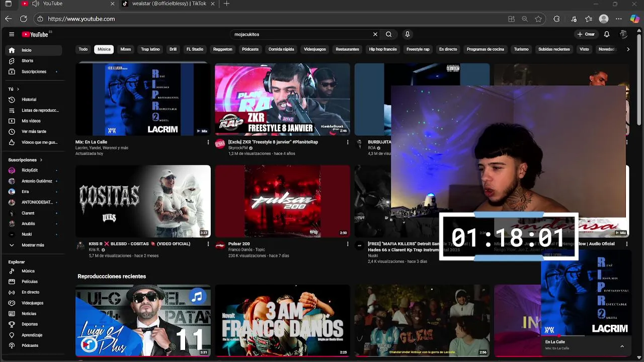Click the search magnifier button

[388, 34]
